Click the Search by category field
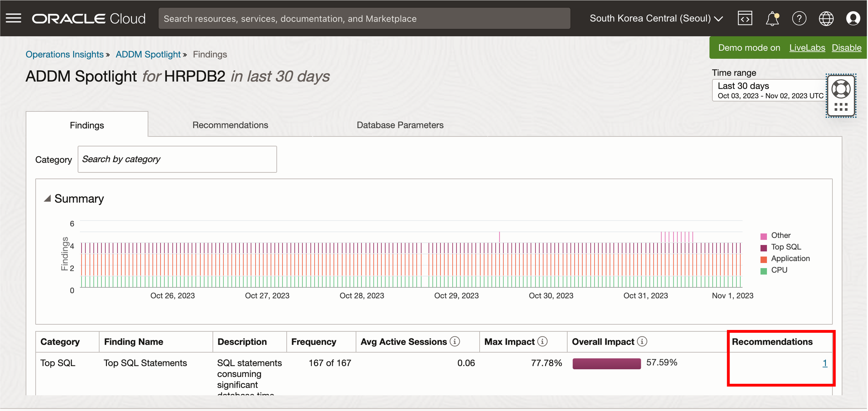This screenshot has height=411, width=868. (x=177, y=159)
